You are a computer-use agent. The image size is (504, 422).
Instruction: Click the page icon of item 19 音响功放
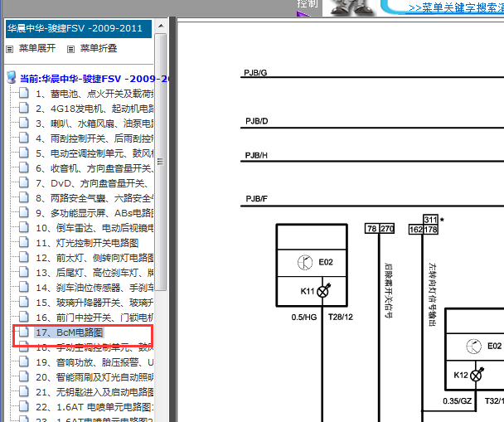(x=24, y=362)
